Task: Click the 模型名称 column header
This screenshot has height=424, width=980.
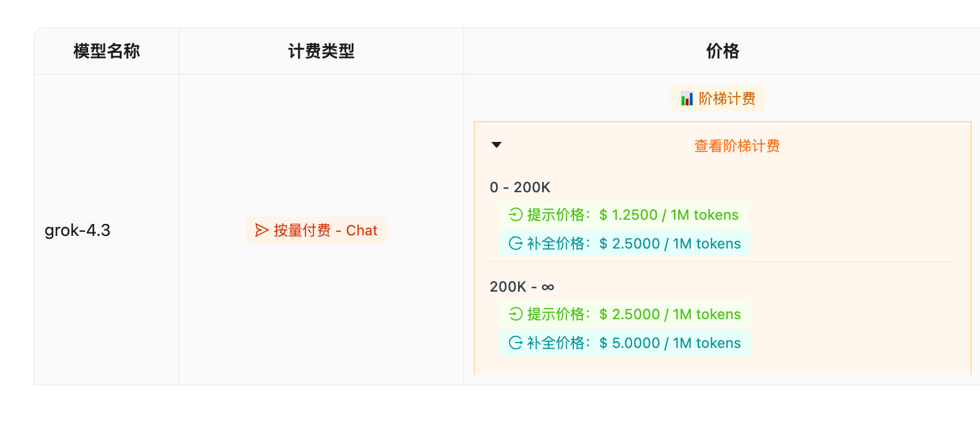Action: [107, 51]
